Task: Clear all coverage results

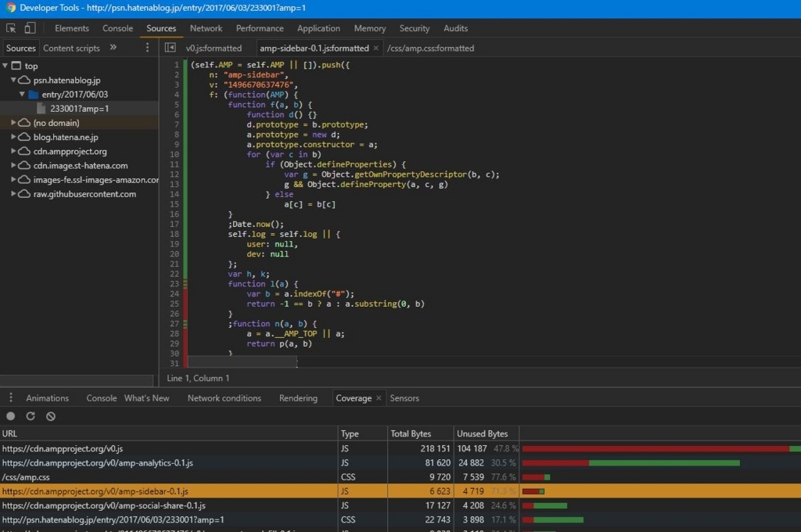Action: pyautogui.click(x=51, y=416)
